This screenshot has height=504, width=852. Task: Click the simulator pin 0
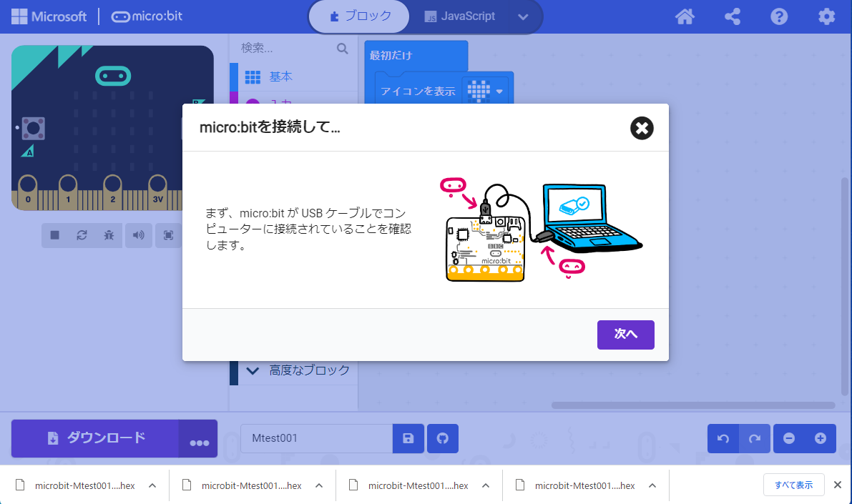click(28, 192)
